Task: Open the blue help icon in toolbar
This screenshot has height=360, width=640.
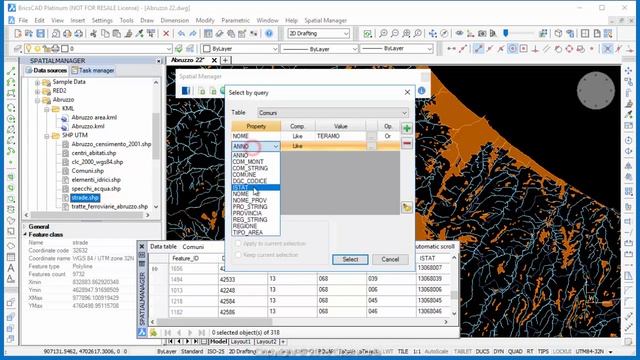Action: point(269,33)
